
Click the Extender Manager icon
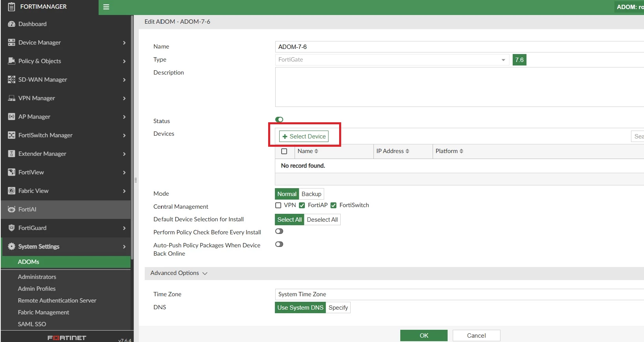coord(11,154)
